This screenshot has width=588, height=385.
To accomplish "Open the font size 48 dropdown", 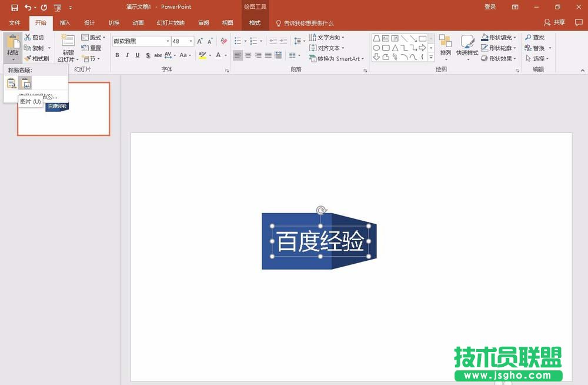I will click(191, 41).
